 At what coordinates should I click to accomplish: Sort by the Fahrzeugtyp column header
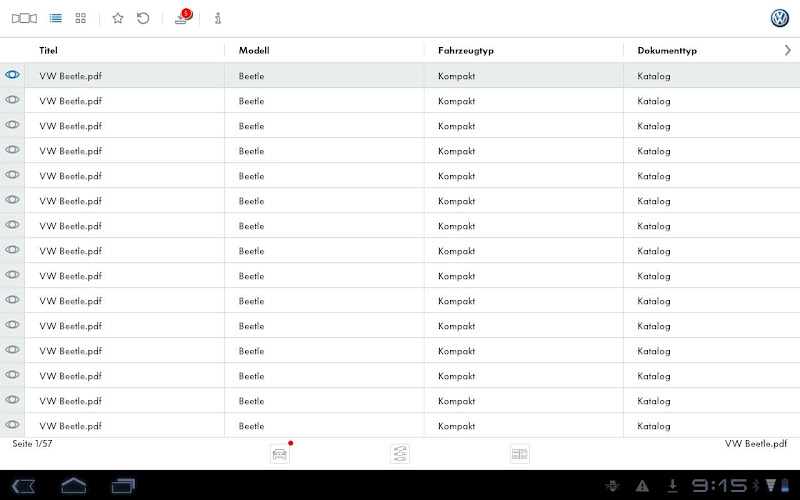point(466,51)
